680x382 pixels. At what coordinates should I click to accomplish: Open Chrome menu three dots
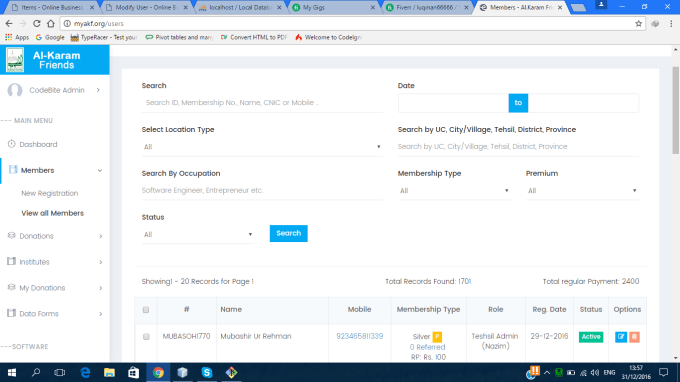point(671,24)
